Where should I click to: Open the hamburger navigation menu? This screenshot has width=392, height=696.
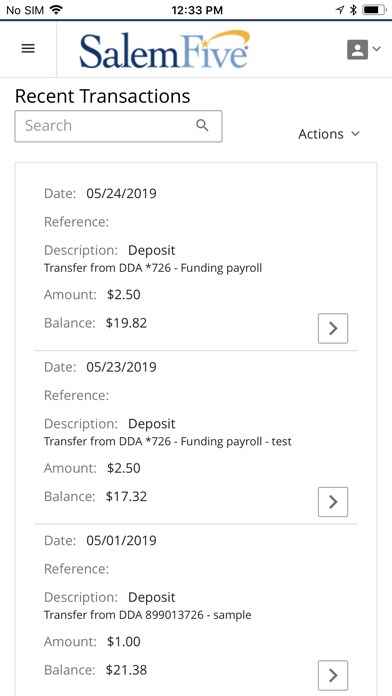pyautogui.click(x=28, y=49)
